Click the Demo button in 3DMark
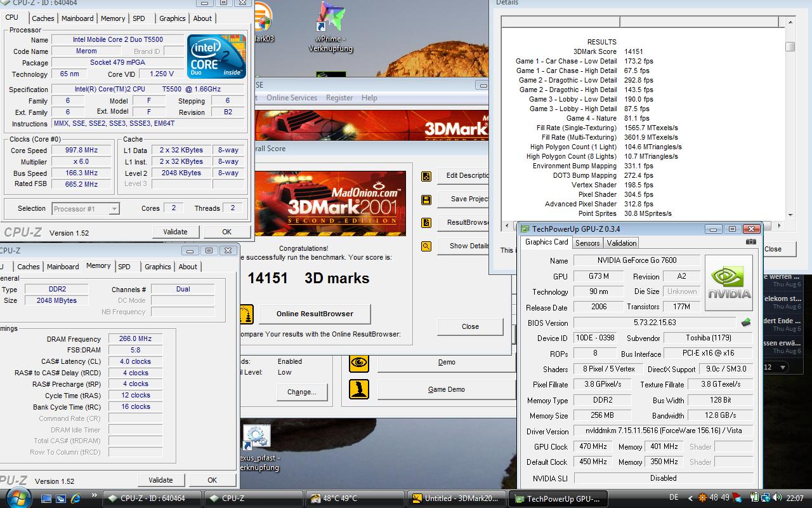 coord(447,362)
